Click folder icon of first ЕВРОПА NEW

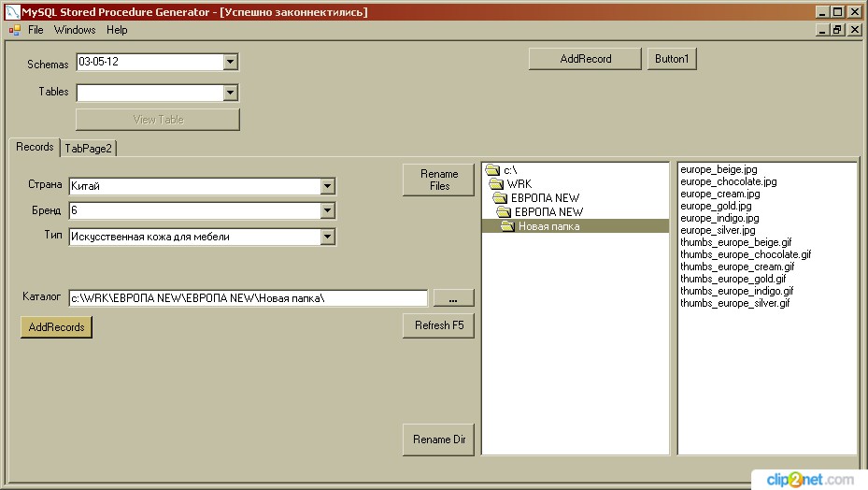(x=501, y=198)
